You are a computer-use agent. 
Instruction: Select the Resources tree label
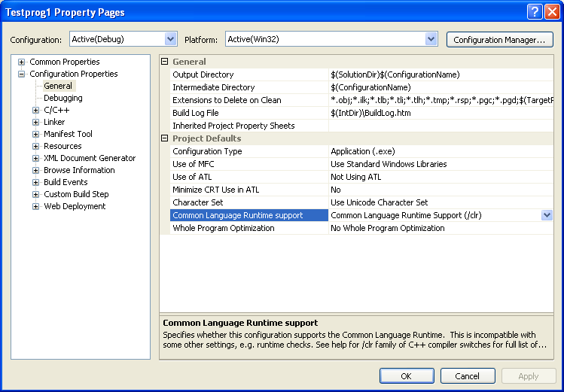(62, 146)
